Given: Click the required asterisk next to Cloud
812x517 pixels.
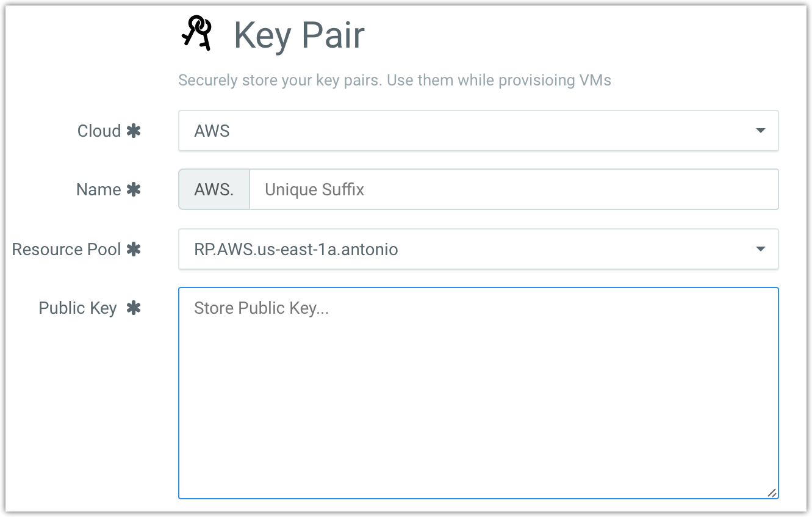Looking at the screenshot, I should click(134, 131).
